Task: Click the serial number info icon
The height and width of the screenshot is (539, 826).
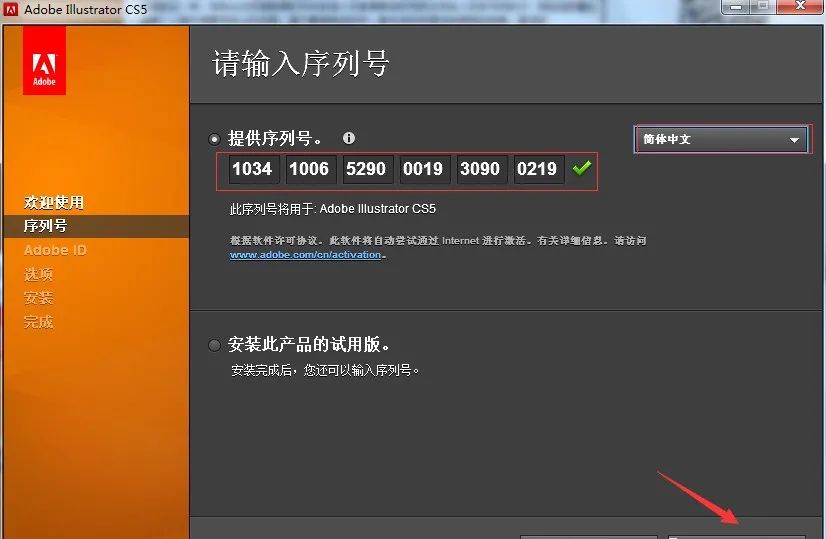Action: [349, 138]
